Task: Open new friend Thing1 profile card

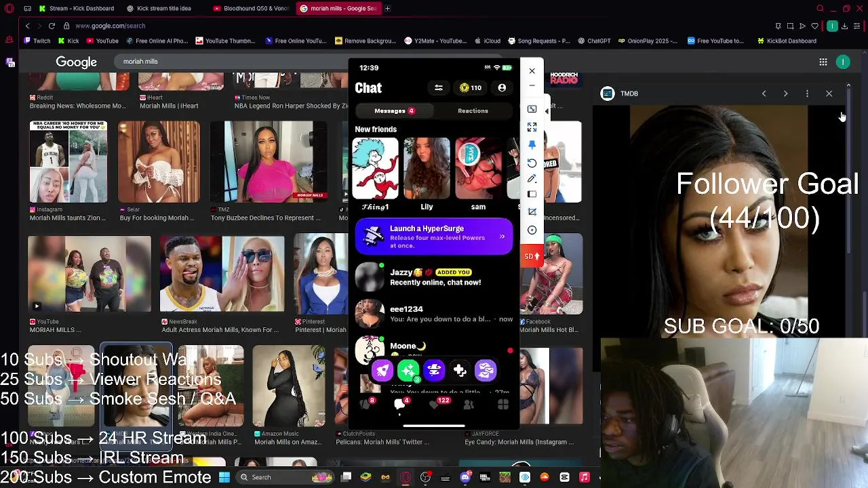Action: [375, 175]
